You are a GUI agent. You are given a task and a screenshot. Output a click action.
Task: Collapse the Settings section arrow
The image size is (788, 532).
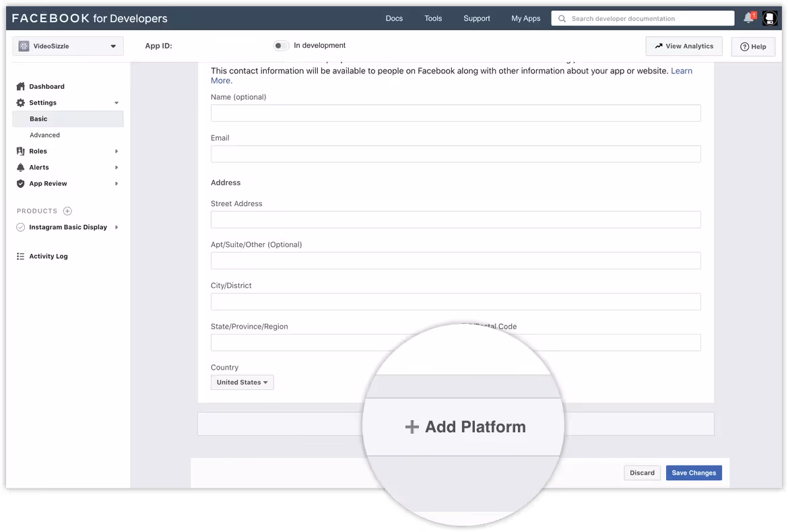(x=117, y=103)
